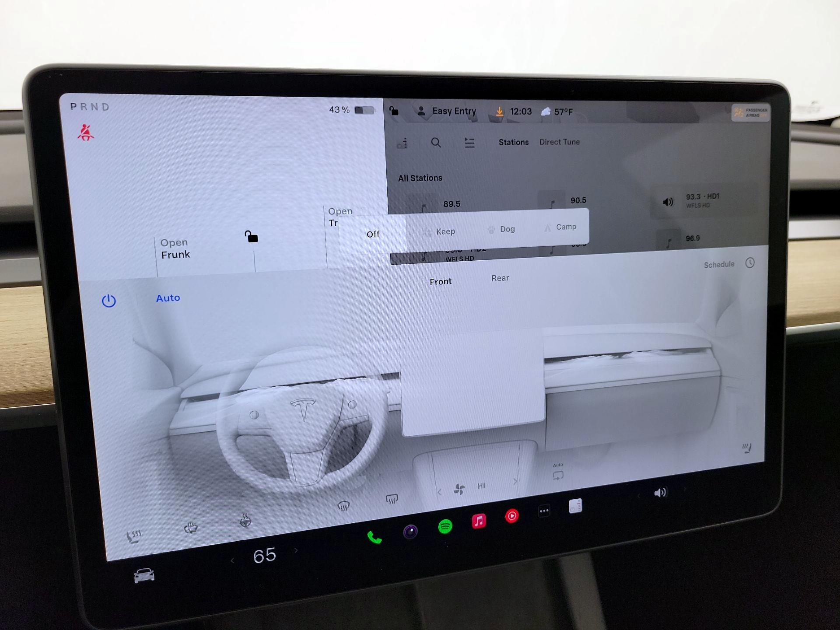
Task: Open Easy Entry driver profile
Action: tap(446, 111)
